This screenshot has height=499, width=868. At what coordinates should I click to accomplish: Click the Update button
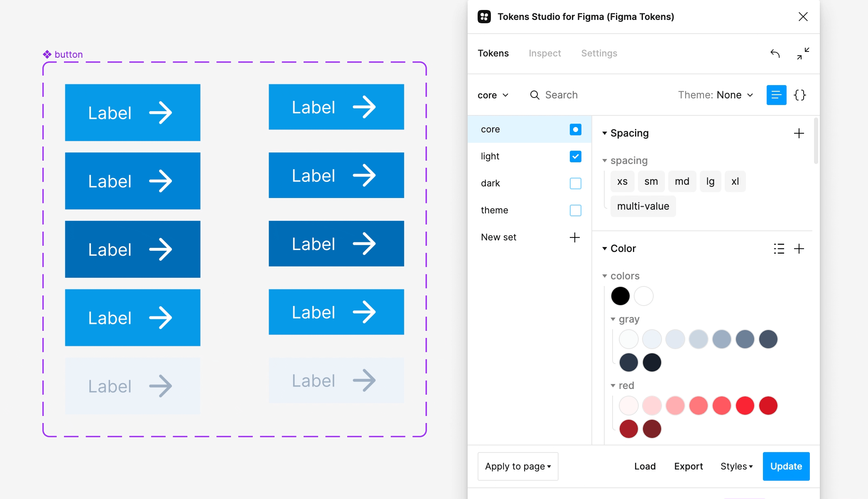(x=786, y=467)
